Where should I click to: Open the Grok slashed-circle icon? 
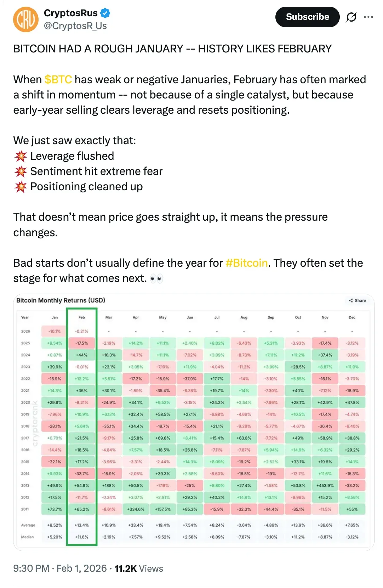(351, 17)
